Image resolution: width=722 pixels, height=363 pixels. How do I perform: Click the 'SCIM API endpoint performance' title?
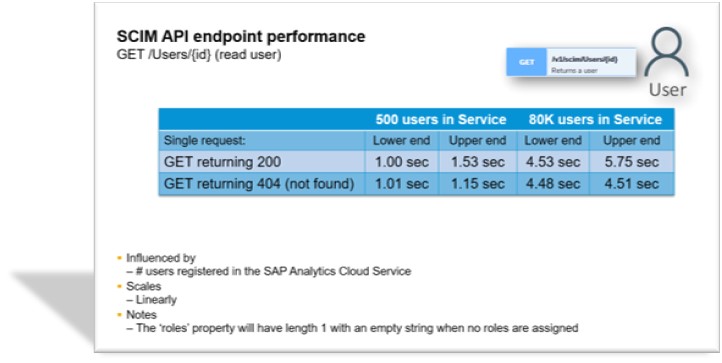pyautogui.click(x=241, y=36)
